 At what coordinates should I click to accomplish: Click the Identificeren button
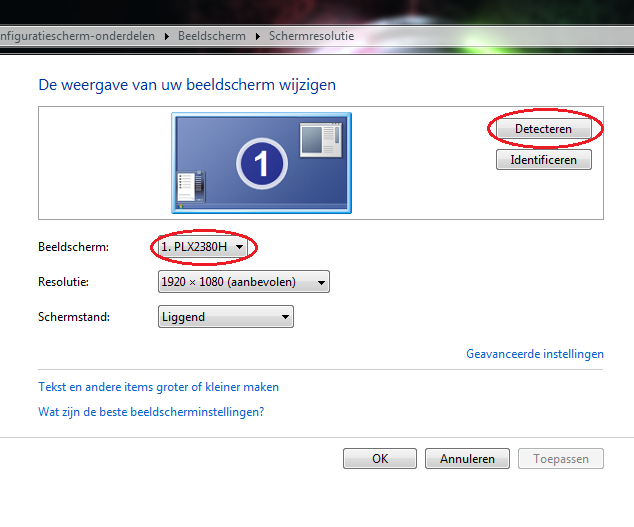[x=543, y=160]
